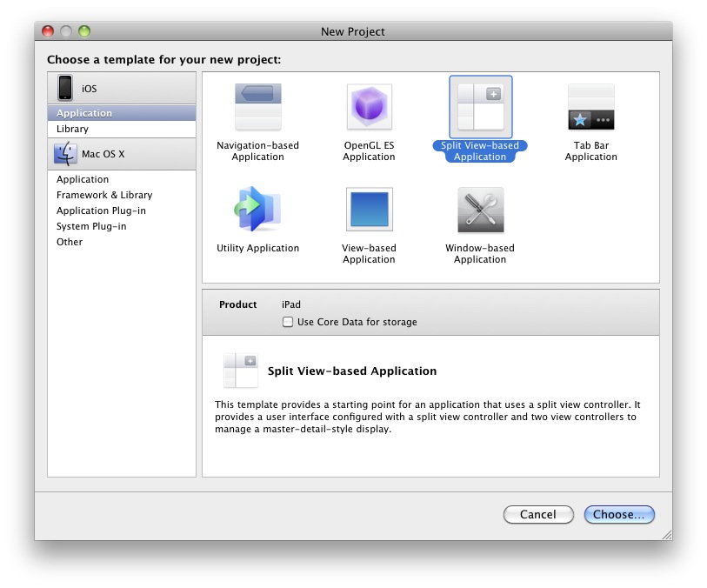
Task: Click the Split View-based Application description heading
Action: (x=352, y=371)
